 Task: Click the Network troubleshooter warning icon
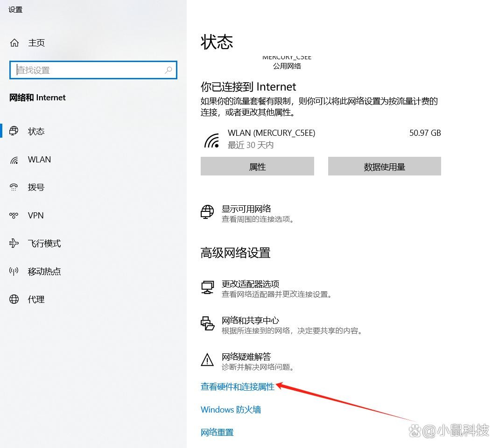click(x=207, y=360)
